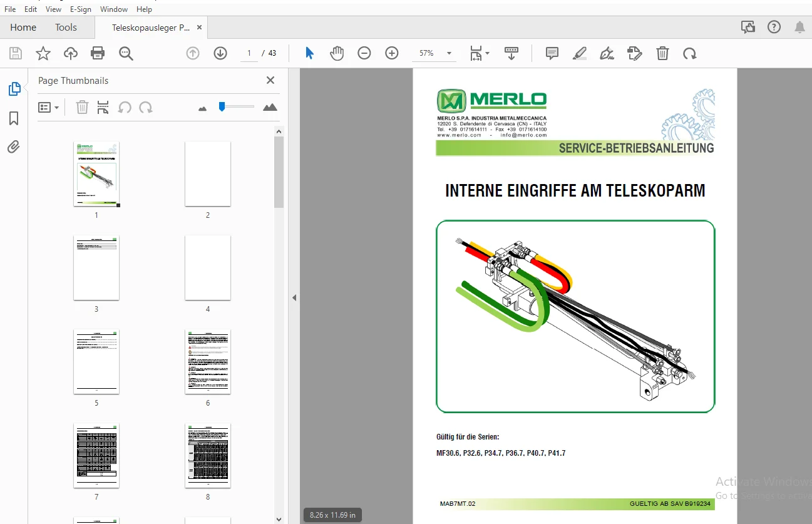Close the Page Thumbnails panel

click(270, 80)
